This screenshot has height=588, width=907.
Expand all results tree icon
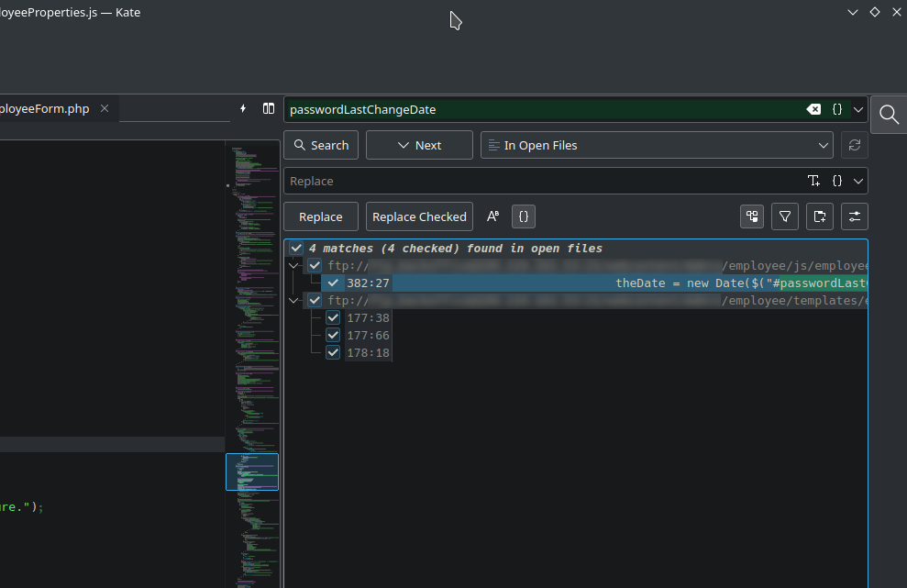point(753,216)
